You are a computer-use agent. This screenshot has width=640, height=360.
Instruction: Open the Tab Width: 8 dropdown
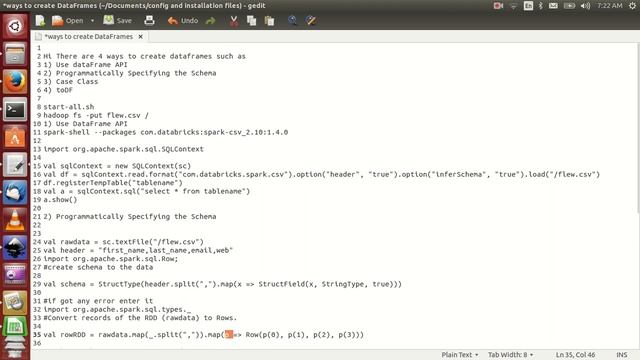click(510, 355)
